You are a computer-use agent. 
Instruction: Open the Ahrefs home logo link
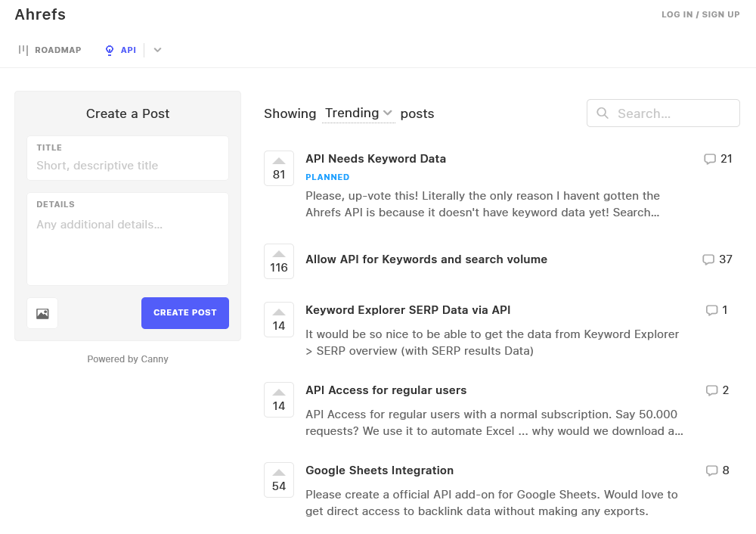40,14
